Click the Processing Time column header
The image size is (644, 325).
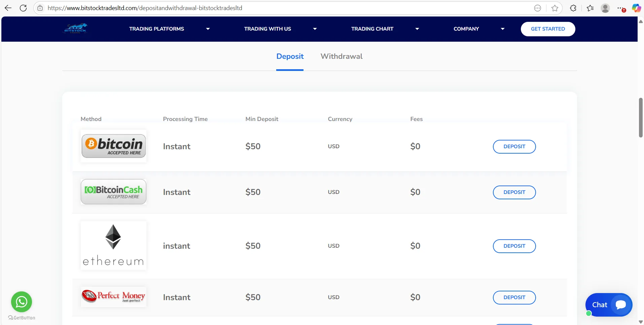pos(185,119)
